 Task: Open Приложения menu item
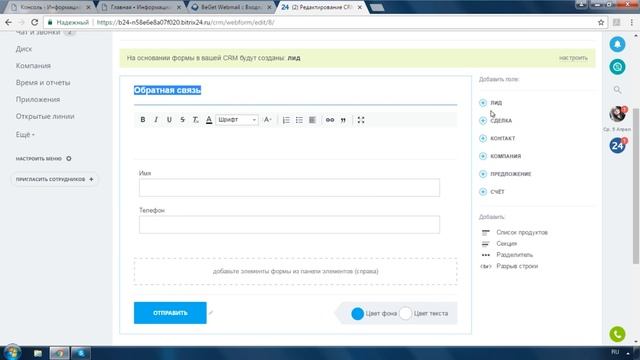pos(38,100)
